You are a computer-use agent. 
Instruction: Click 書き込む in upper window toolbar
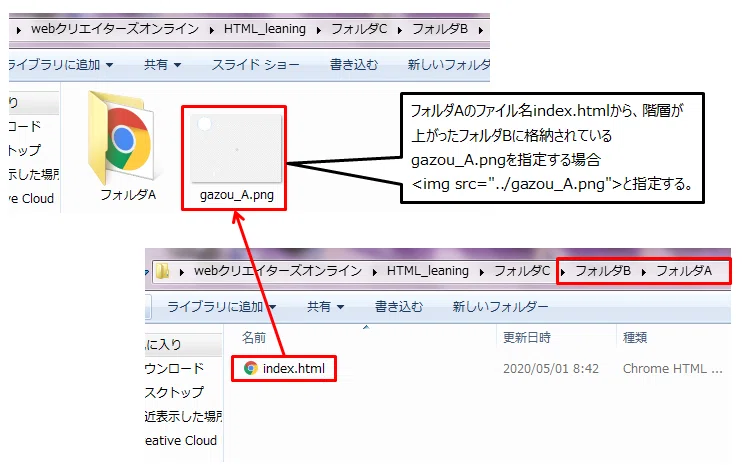354,64
